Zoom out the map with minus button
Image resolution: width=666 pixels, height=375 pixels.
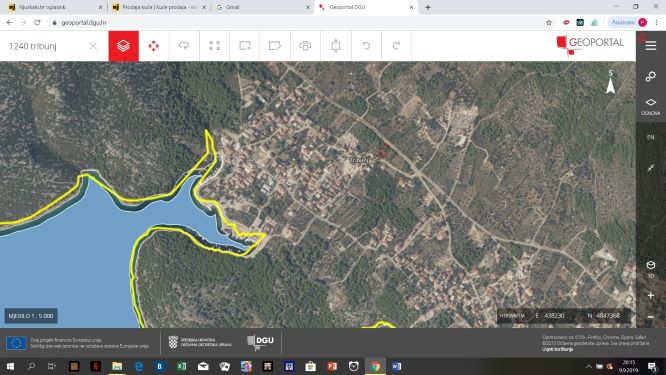(x=651, y=317)
